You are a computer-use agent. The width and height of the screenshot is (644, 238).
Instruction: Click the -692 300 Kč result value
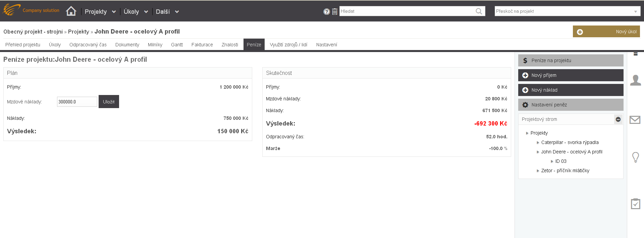pyautogui.click(x=491, y=124)
